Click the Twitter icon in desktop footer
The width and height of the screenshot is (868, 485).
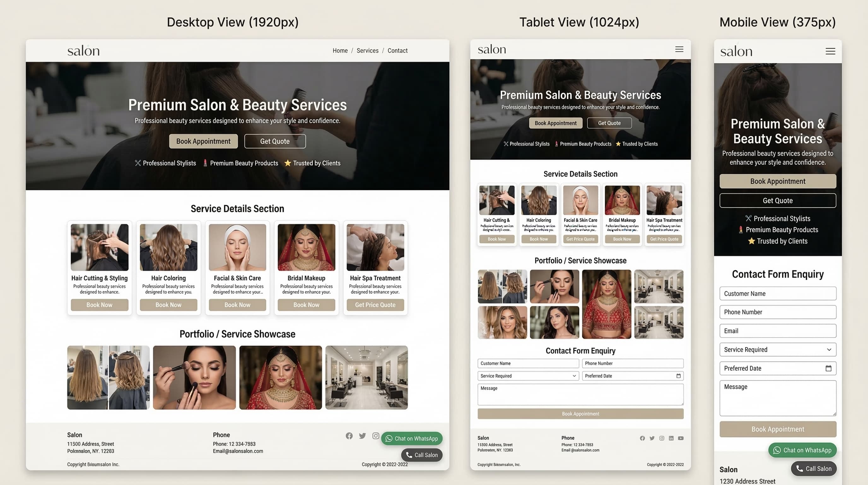click(x=362, y=436)
